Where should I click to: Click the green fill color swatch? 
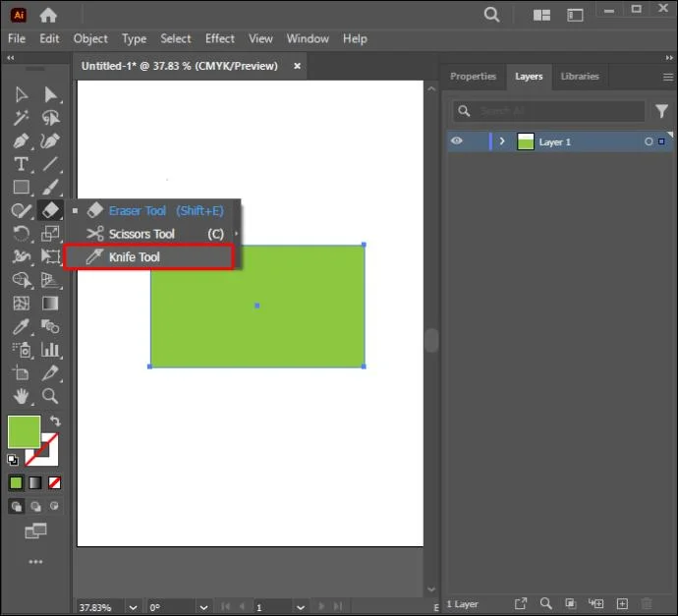click(25, 432)
